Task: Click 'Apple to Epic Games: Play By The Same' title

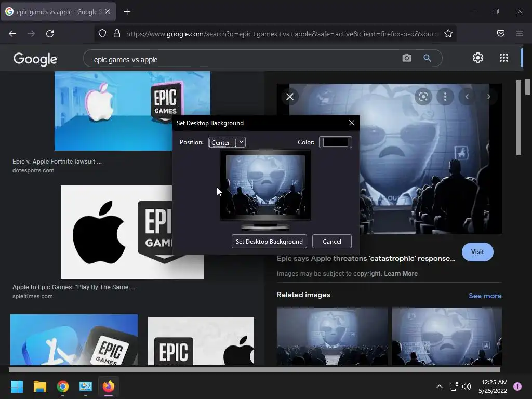Action: click(74, 287)
